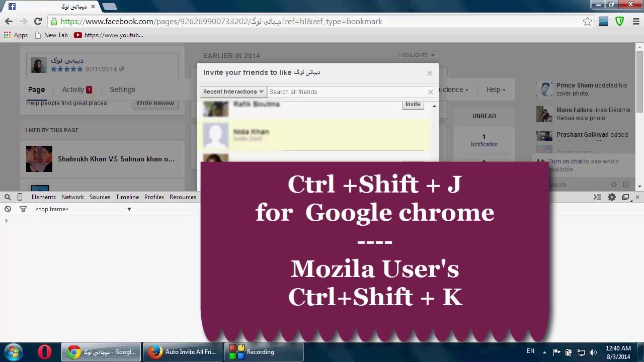This screenshot has width=644, height=362.
Task: Open the HIGHLIGHTS dropdown
Action: click(417, 55)
